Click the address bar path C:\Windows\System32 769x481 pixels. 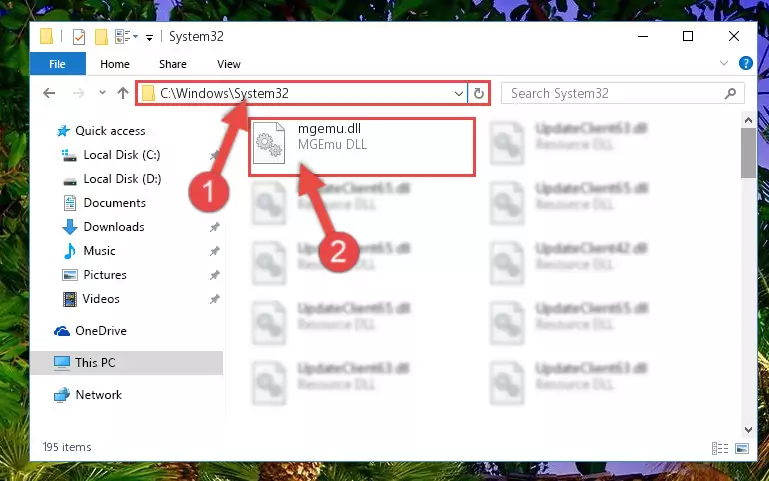pyautogui.click(x=224, y=93)
